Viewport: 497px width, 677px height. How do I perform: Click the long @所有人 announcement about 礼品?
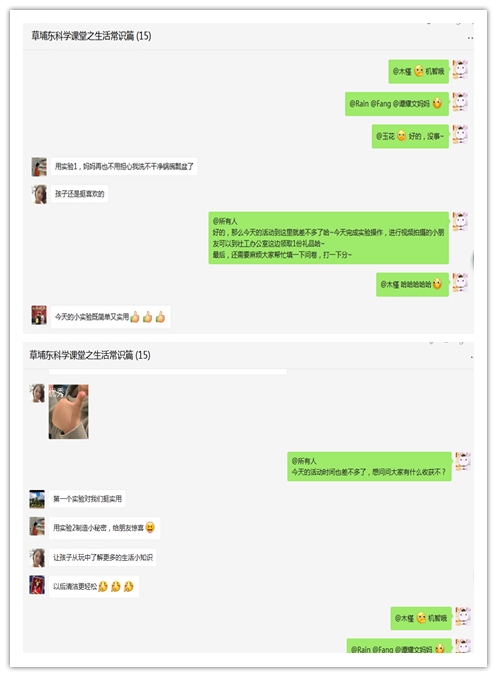[x=329, y=238]
